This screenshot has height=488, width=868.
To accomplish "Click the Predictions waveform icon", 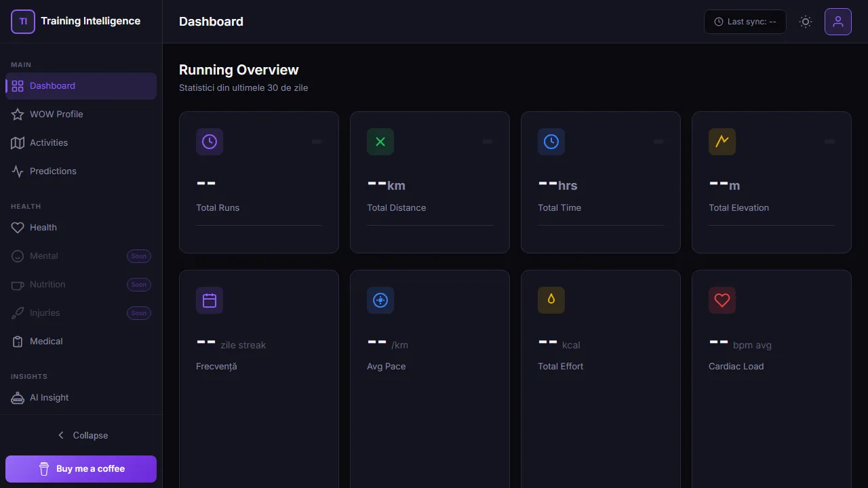I will (x=17, y=171).
